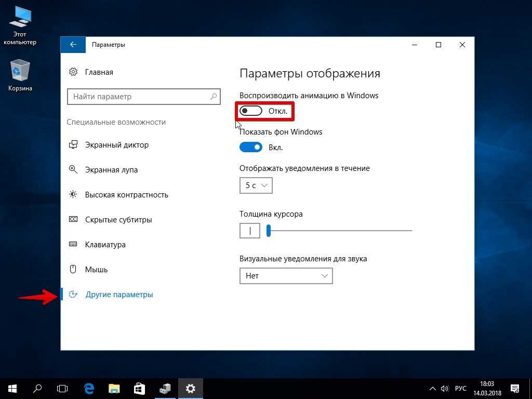Click the Параметры window title text
Screen dimensions: 532x399
tap(109, 45)
